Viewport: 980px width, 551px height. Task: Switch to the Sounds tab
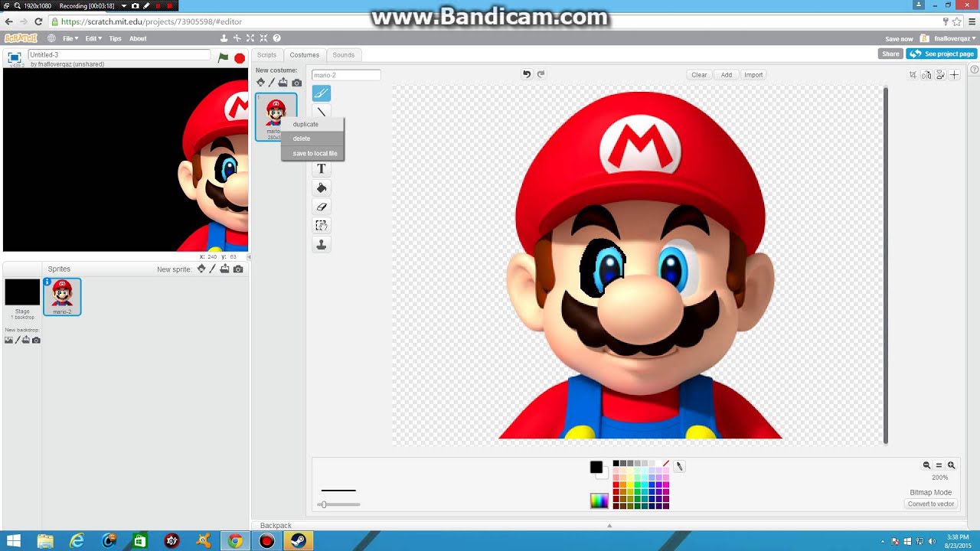(344, 55)
